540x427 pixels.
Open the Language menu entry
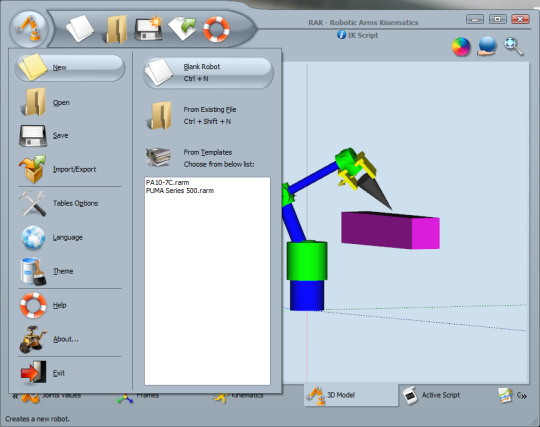tap(70, 237)
